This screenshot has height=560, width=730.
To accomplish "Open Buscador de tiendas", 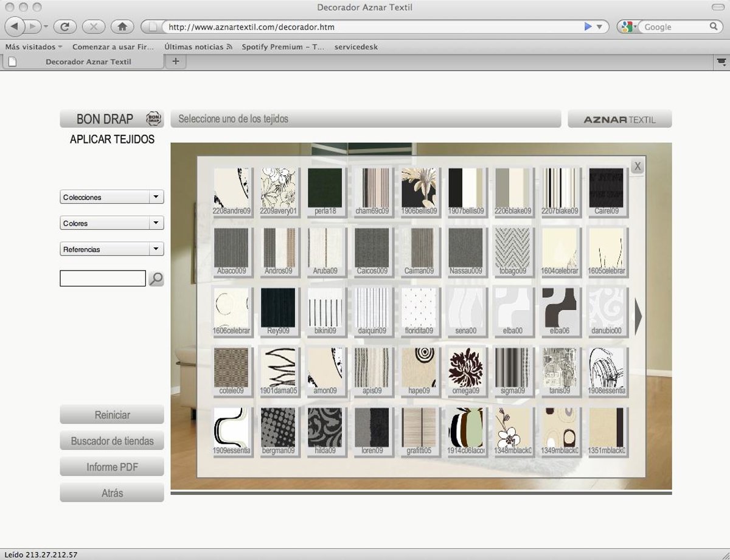I will [x=112, y=441].
